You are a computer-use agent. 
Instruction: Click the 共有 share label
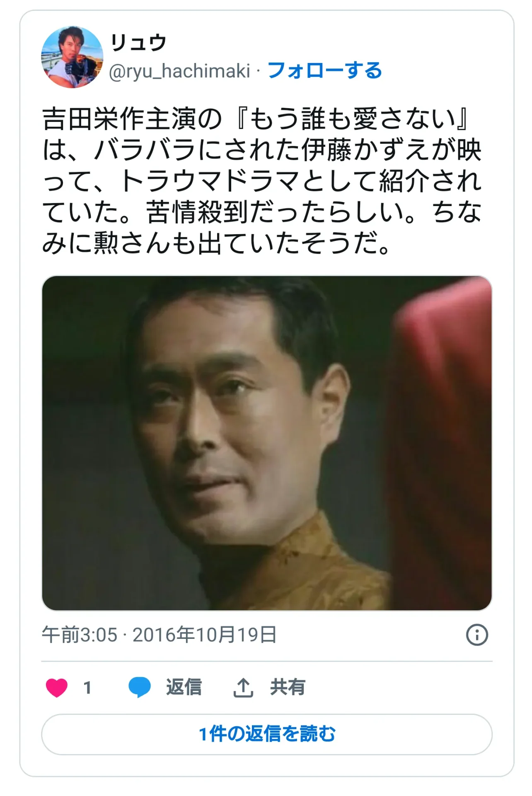(288, 687)
